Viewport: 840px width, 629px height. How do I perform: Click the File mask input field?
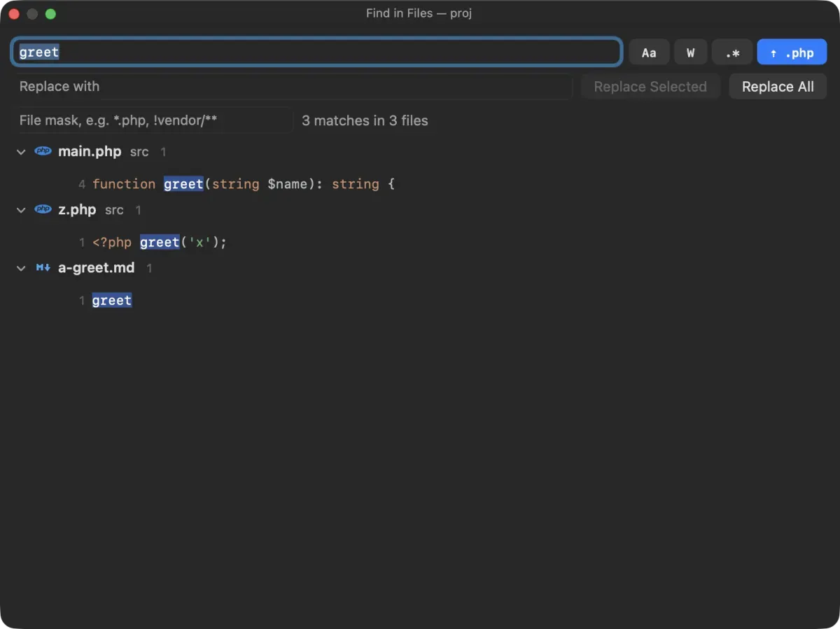click(x=153, y=120)
